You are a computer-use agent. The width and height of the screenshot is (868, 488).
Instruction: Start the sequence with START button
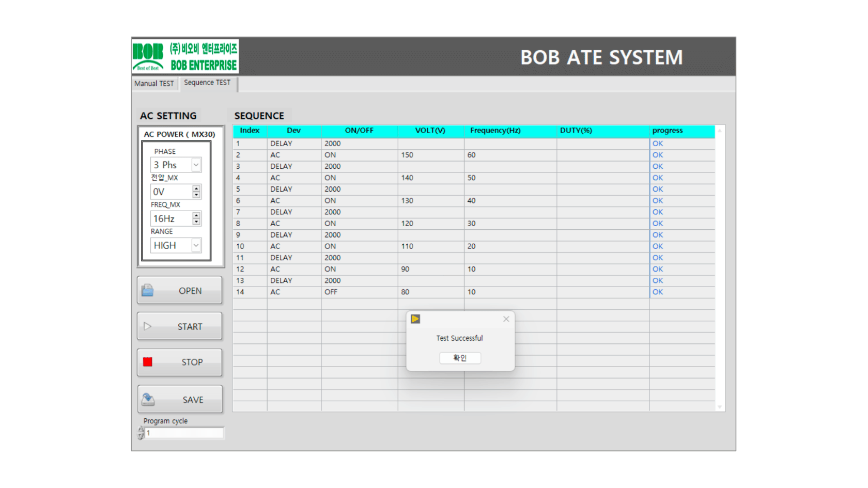pyautogui.click(x=180, y=326)
